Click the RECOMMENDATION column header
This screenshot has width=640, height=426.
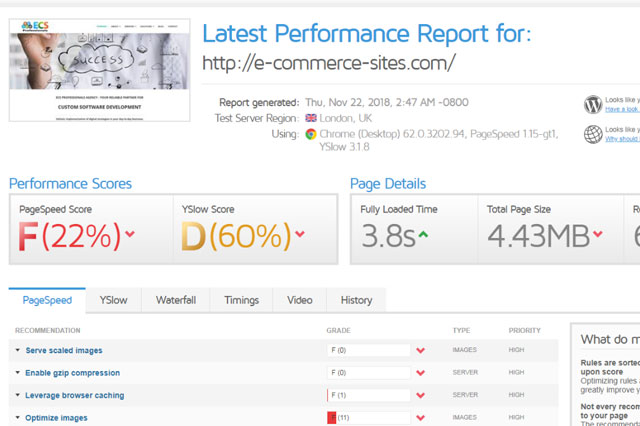(x=48, y=331)
